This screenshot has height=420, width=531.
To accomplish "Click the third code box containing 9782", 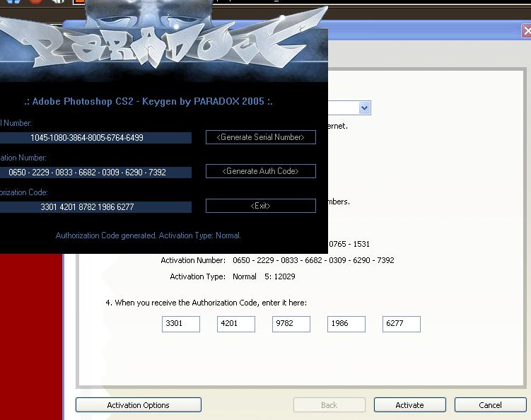I will click(291, 324).
